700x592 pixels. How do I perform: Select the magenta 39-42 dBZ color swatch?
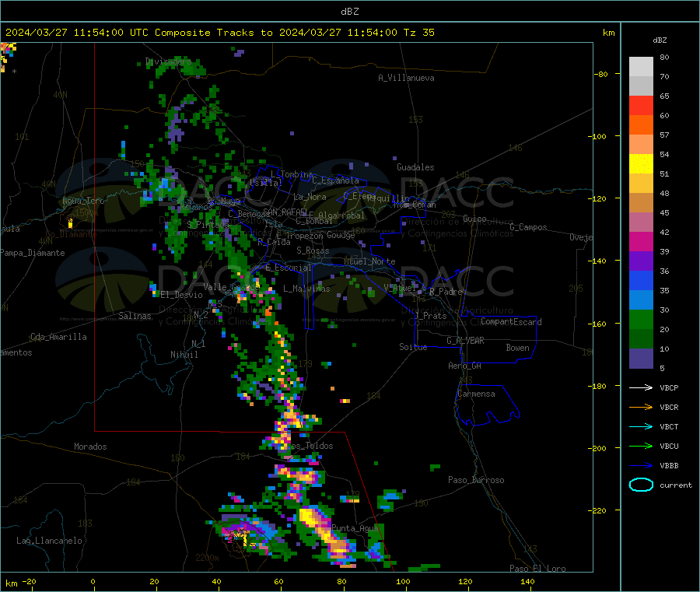641,241
